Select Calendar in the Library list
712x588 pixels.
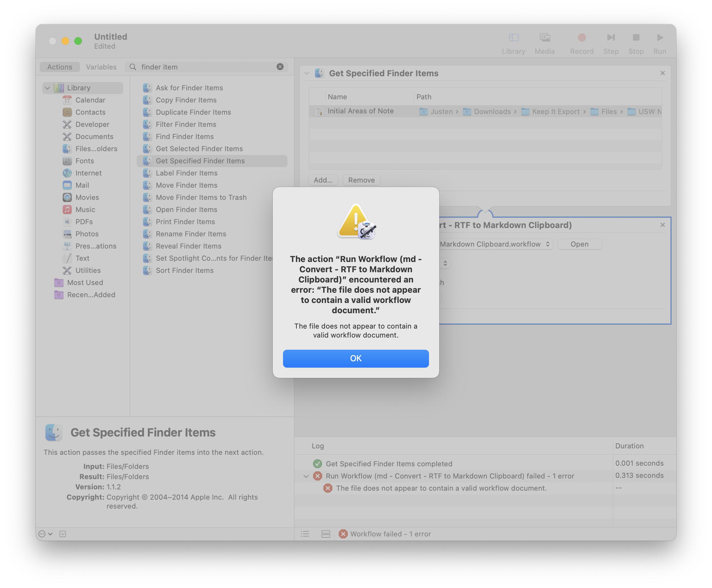(90, 100)
